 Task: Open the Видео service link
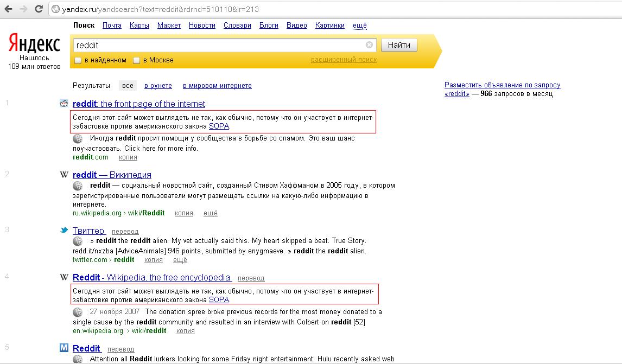tap(297, 25)
